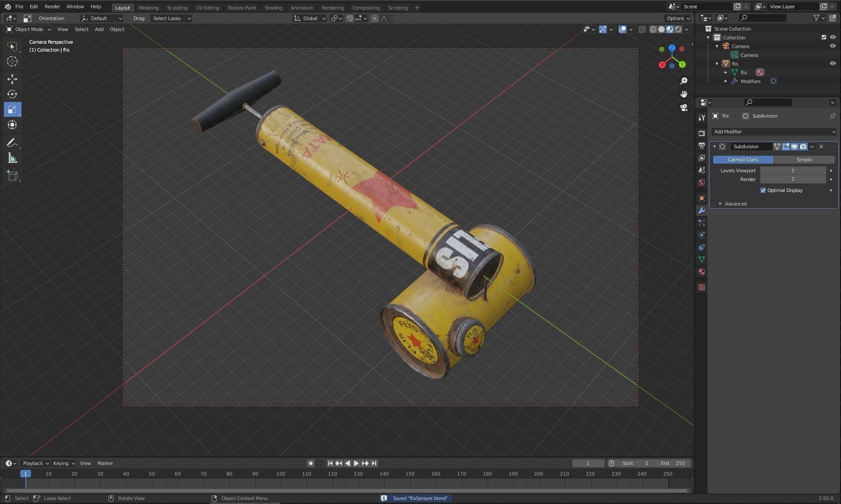Select the Transform tool
This screenshot has height=504, width=841.
12,125
